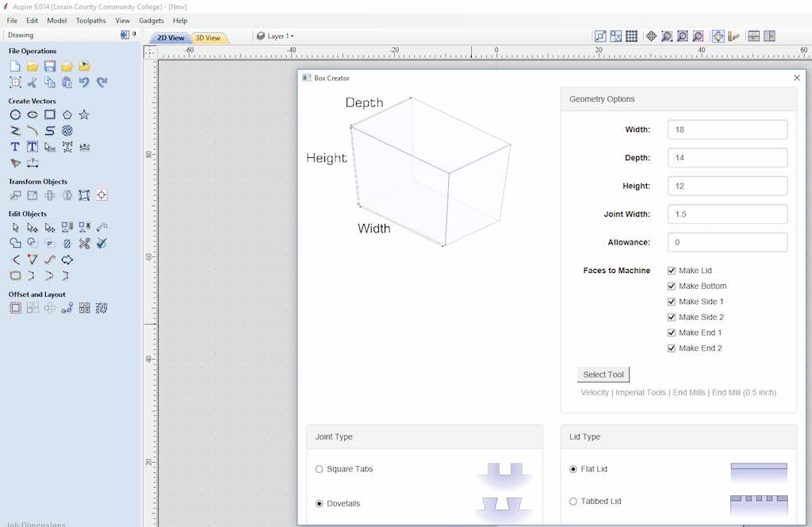Image resolution: width=812 pixels, height=527 pixels.
Task: Pick the selection arrow tool in Edit Objects
Action: click(x=15, y=228)
